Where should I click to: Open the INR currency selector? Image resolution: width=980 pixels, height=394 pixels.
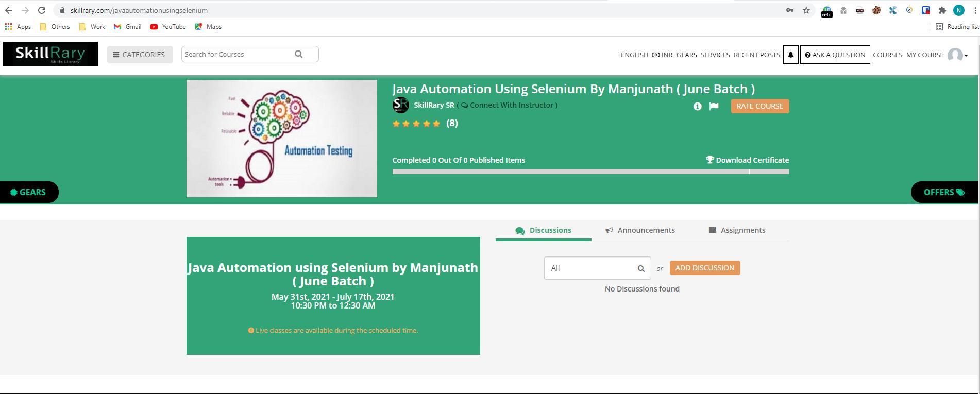pyautogui.click(x=662, y=55)
